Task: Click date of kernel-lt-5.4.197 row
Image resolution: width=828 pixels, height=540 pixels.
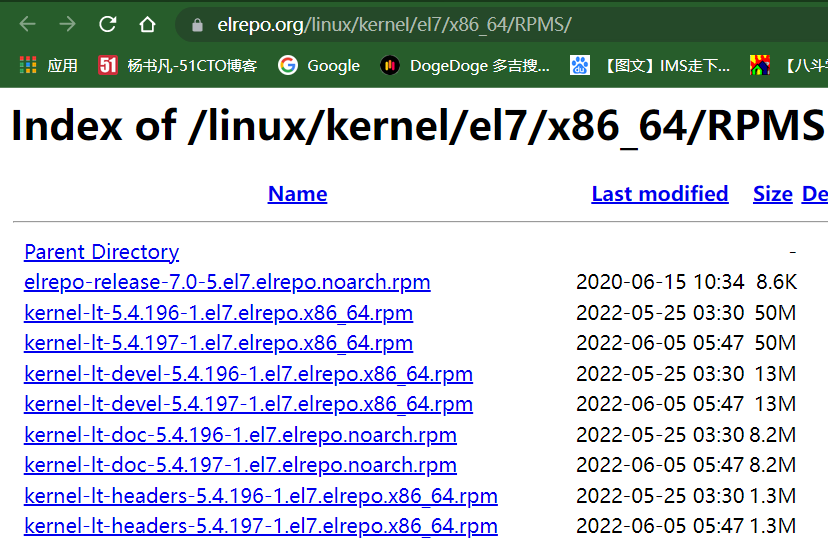Action: (x=660, y=343)
